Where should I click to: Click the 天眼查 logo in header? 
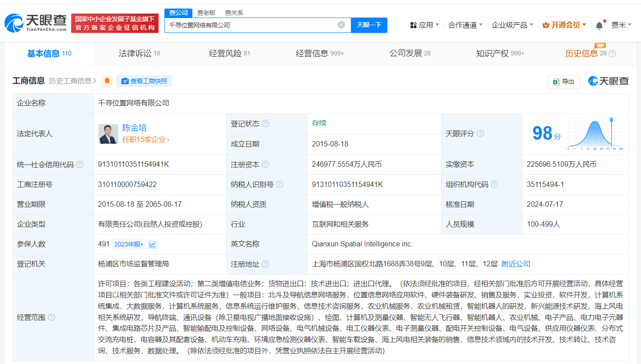tap(36, 23)
